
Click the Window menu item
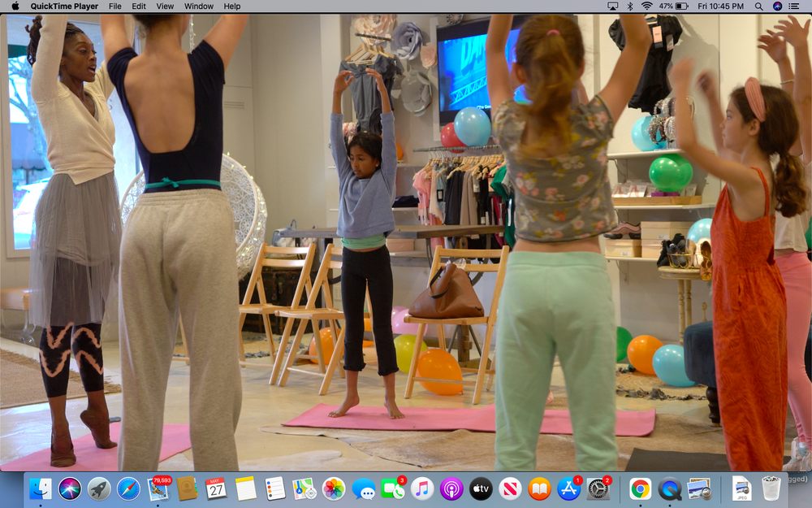click(x=199, y=7)
